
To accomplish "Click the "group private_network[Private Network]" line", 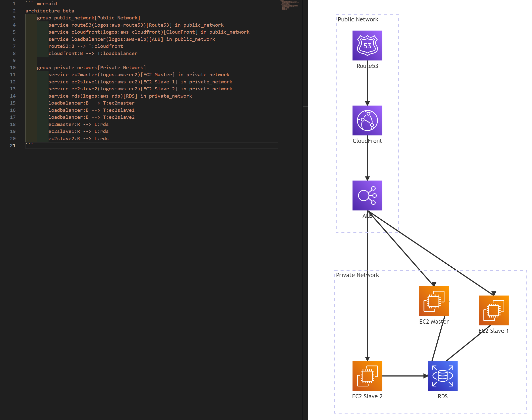I will click(x=91, y=68).
